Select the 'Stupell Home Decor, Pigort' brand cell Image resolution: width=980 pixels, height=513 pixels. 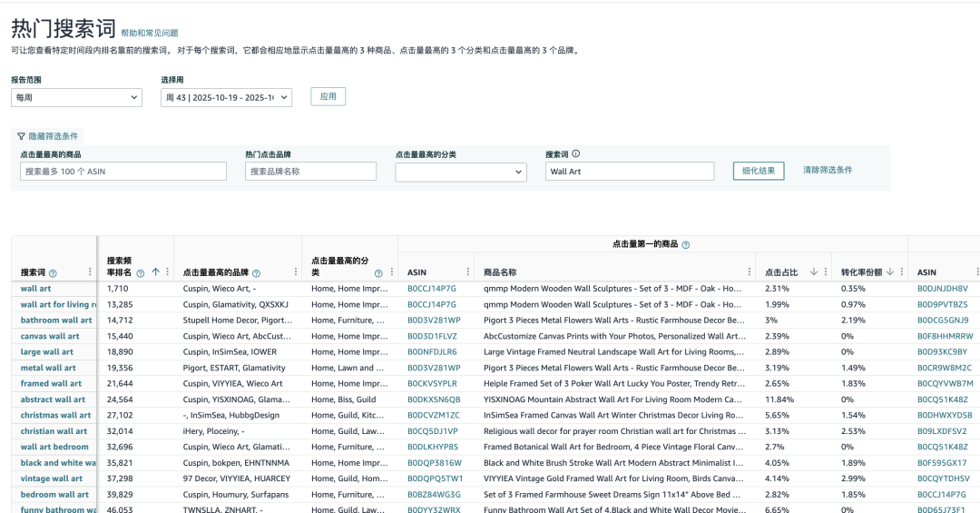(x=238, y=321)
